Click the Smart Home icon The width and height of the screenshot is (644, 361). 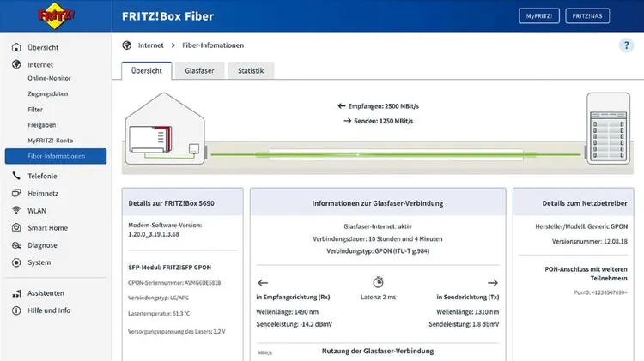tap(16, 227)
